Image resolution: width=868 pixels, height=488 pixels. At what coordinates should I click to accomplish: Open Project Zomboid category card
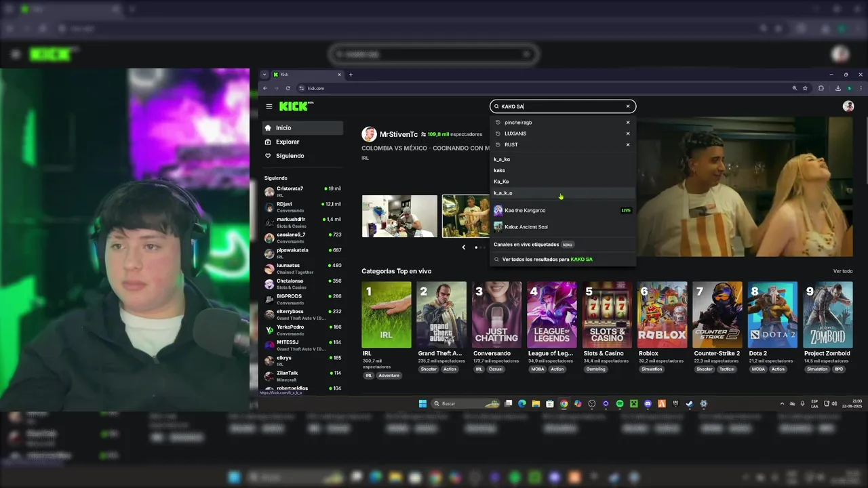tap(828, 314)
